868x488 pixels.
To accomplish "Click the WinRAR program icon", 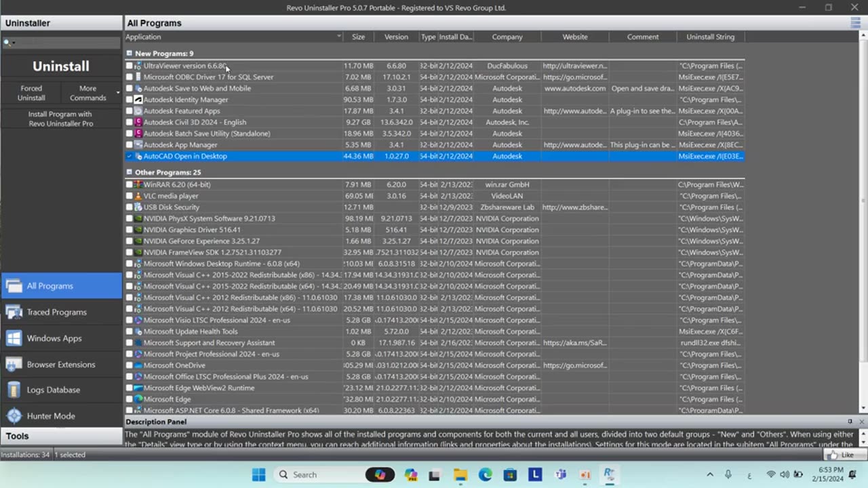I will coord(138,184).
